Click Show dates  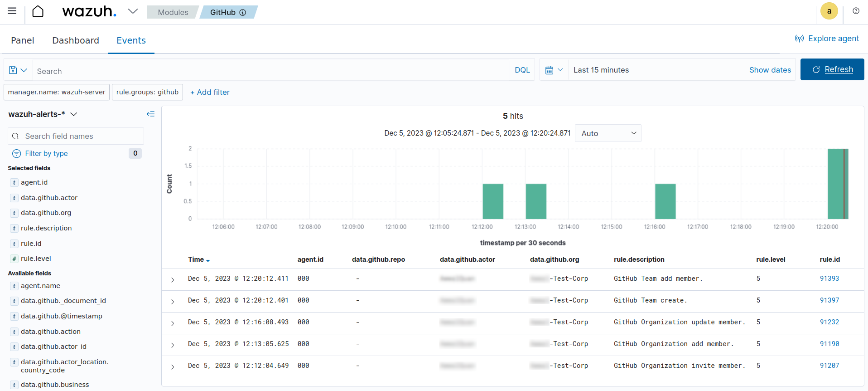click(x=770, y=70)
